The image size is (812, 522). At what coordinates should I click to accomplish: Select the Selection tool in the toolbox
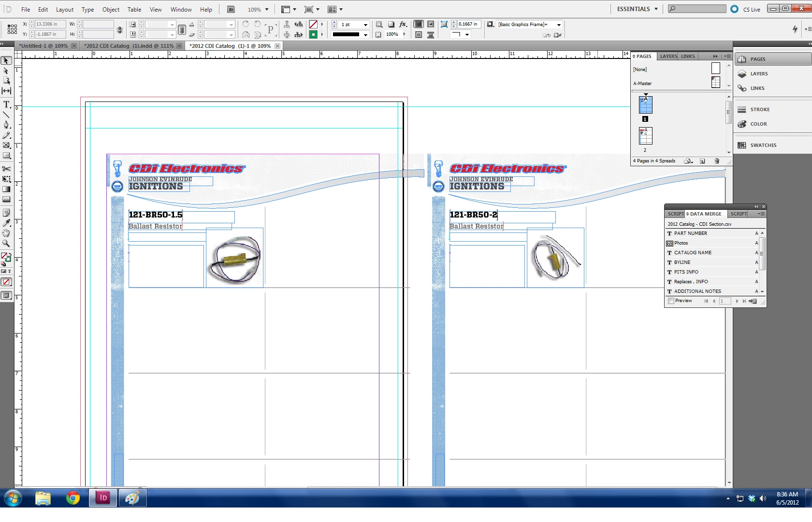coord(6,60)
